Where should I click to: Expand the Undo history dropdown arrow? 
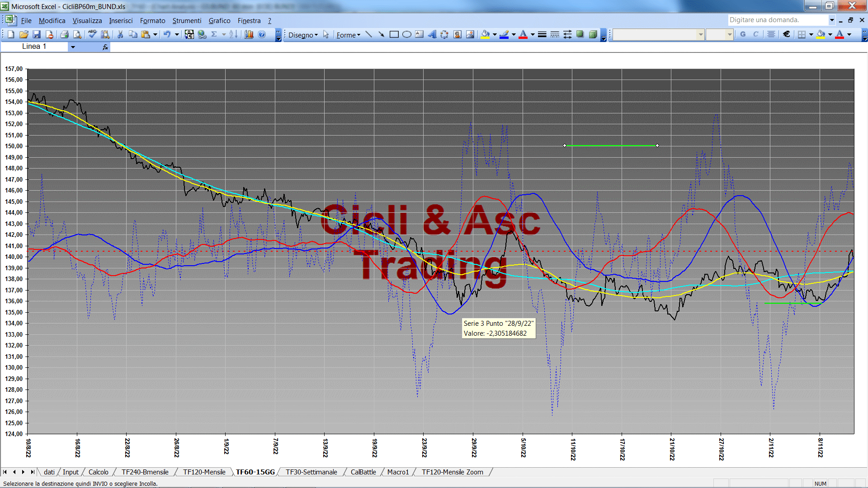click(x=177, y=35)
